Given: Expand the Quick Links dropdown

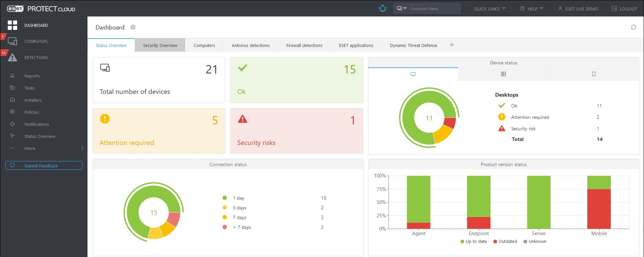Looking at the screenshot, I should 490,9.
